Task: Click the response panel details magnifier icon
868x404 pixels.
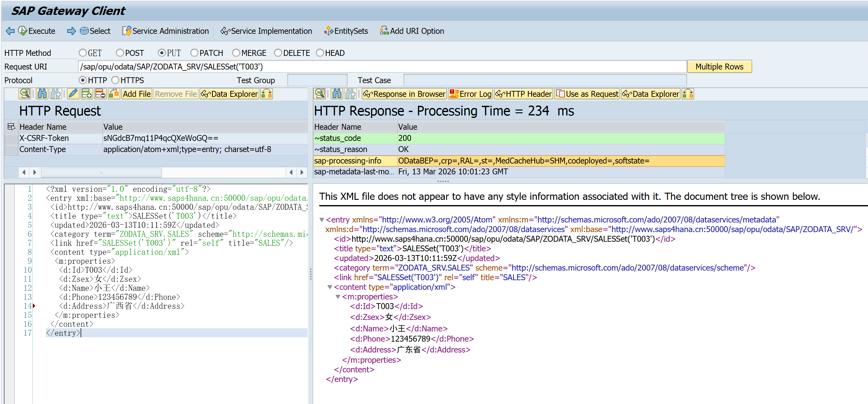Action: pos(320,94)
